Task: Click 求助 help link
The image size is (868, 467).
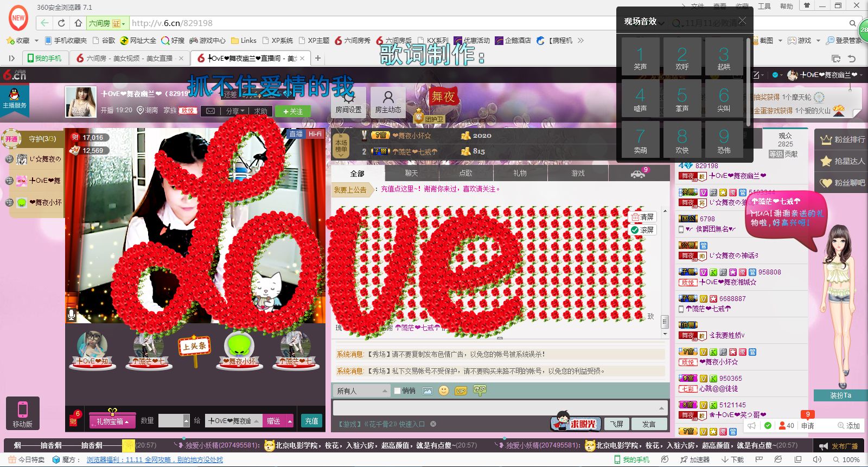Action: coord(261,111)
